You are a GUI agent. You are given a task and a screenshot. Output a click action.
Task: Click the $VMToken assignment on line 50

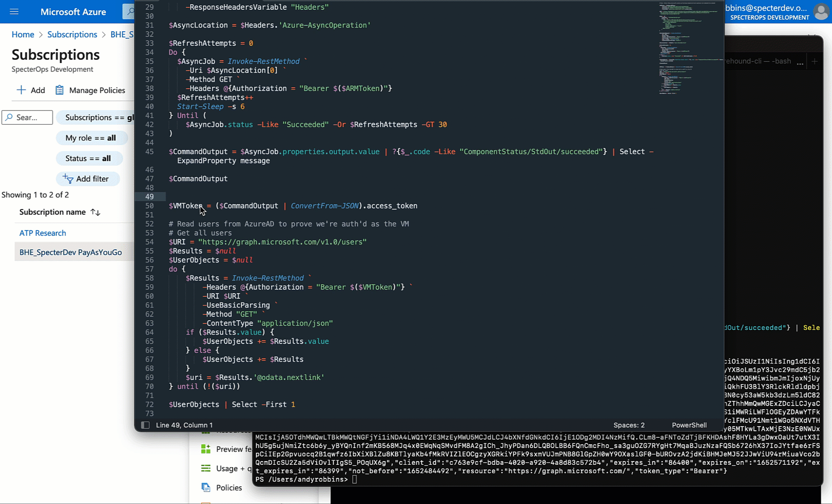point(293,206)
